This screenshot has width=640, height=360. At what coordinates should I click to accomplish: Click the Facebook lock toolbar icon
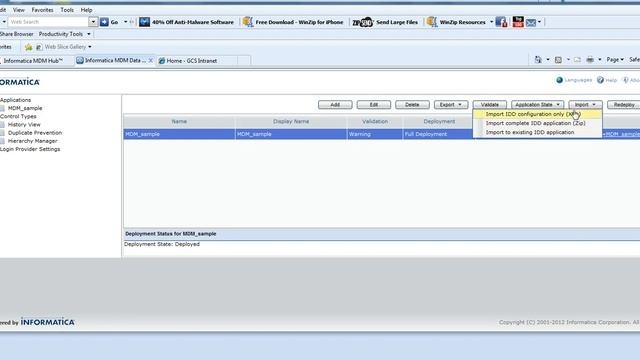[x=501, y=22]
